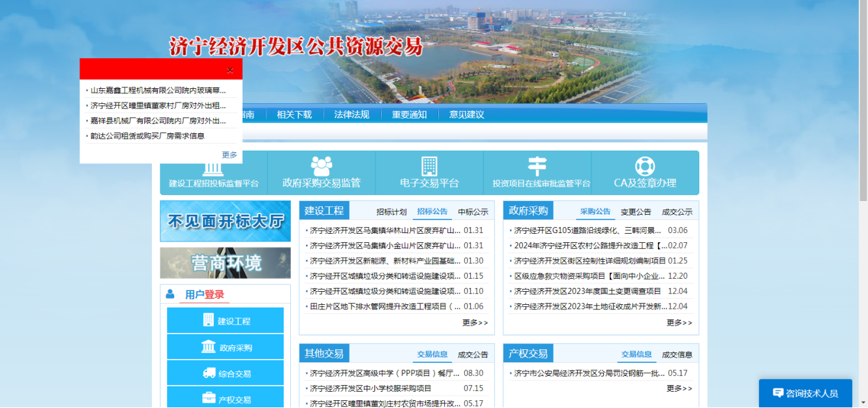Open 马集镇华林山片区废弃矿山 announcement
Viewport: 868px width, 408px height.
385,230
